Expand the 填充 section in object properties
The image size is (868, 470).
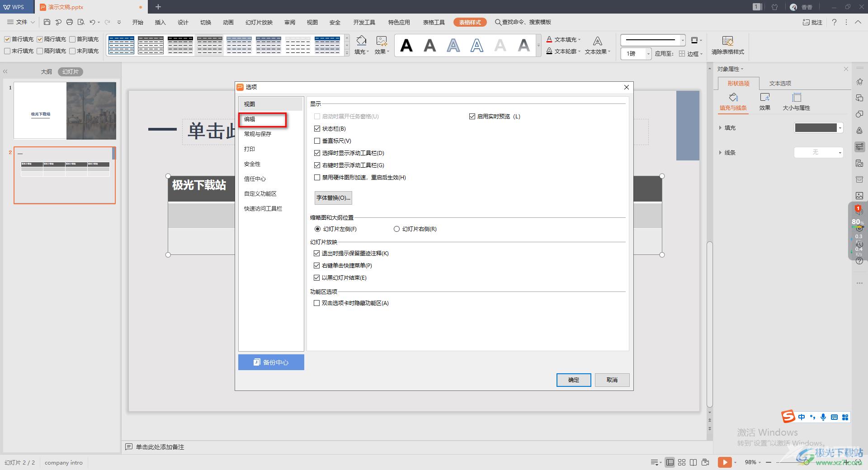[720, 128]
